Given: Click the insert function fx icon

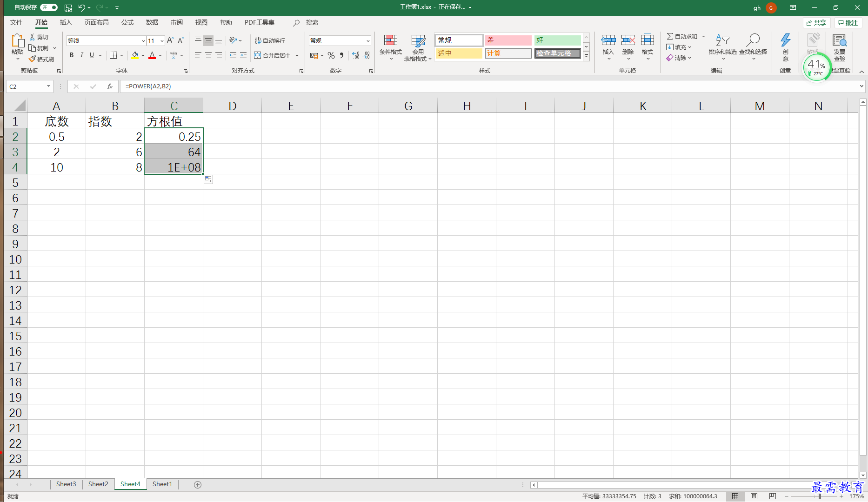Looking at the screenshot, I should click(110, 86).
